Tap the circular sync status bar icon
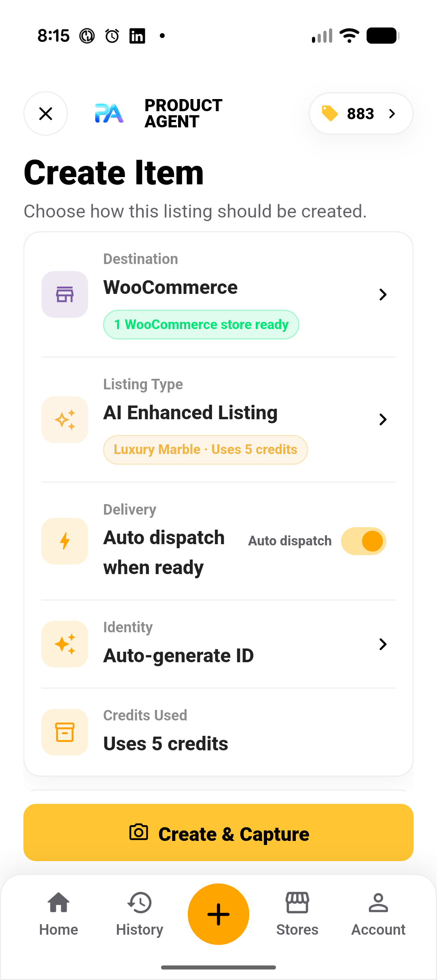Screen dimensions: 437x980 click(87, 36)
